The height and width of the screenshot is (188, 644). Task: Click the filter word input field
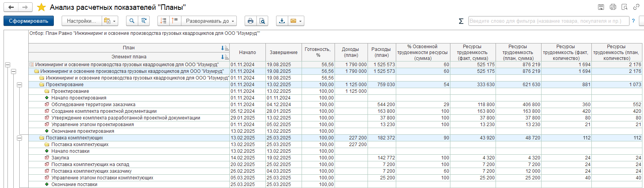pyautogui.click(x=549, y=21)
